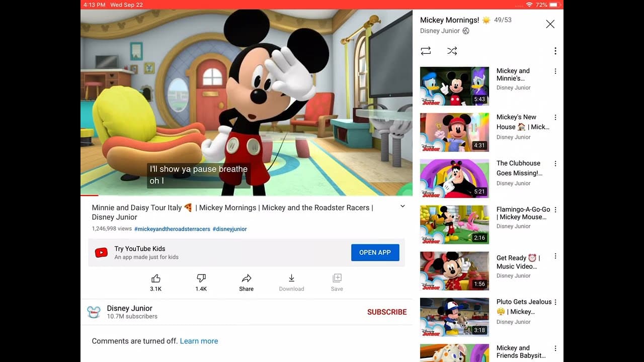644x362 pixels.
Task: Open options for Mickey and Friends Babysit
Action: (x=555, y=348)
